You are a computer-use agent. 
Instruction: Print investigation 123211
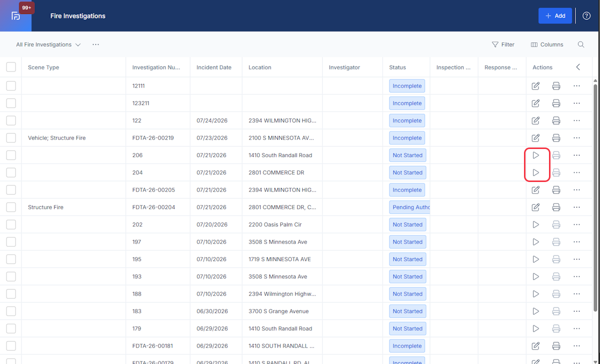coord(556,103)
